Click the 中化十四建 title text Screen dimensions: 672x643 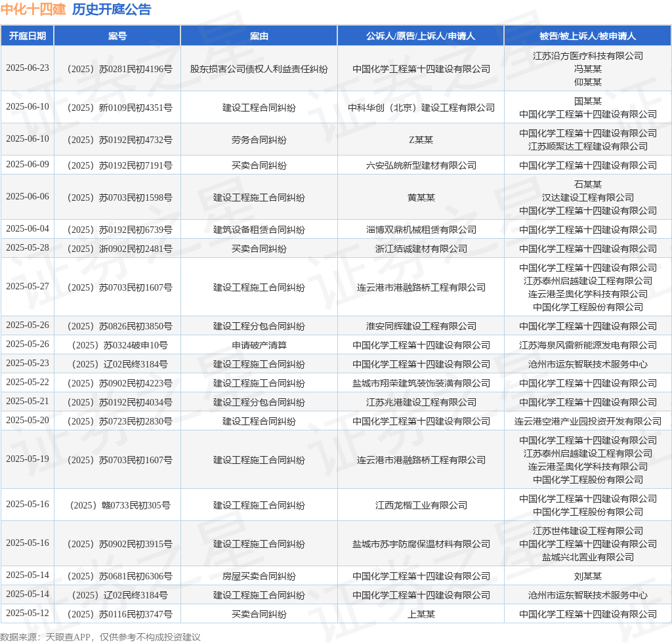tap(33, 9)
